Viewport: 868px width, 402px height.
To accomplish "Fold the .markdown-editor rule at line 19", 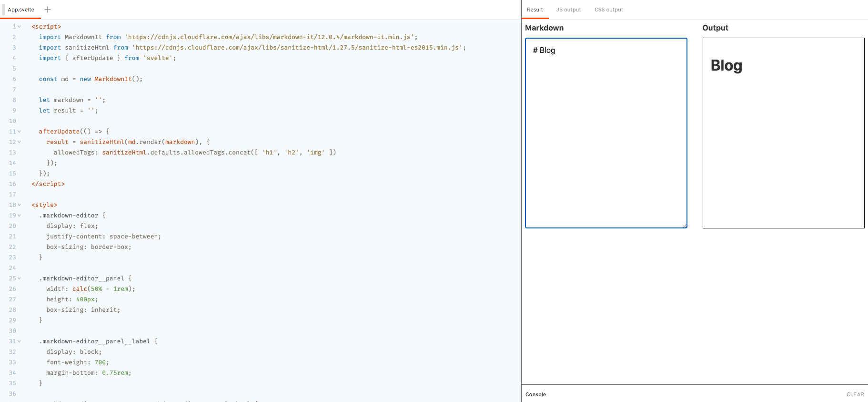I will [x=20, y=216].
